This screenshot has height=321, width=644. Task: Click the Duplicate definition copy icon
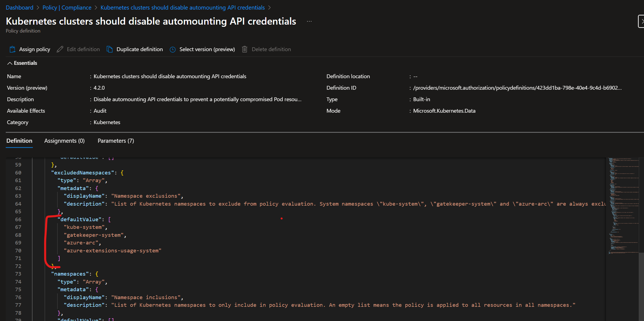coord(109,49)
